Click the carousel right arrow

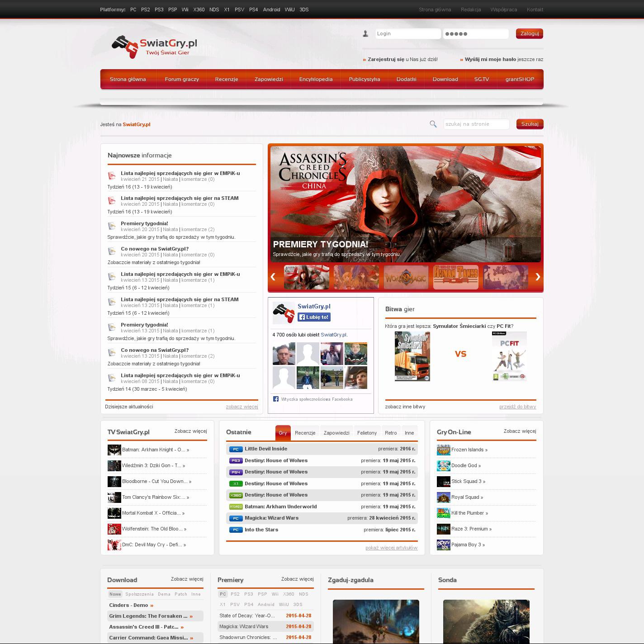click(537, 277)
